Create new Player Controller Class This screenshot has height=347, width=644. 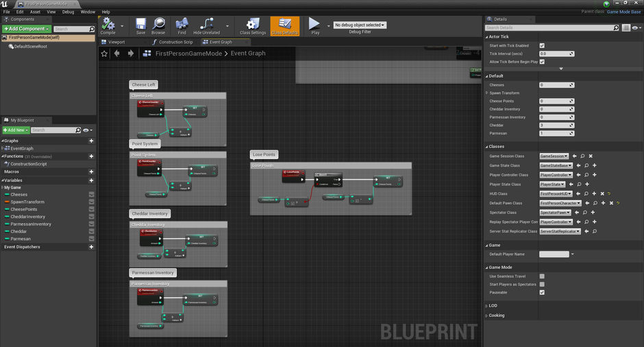[x=594, y=175]
